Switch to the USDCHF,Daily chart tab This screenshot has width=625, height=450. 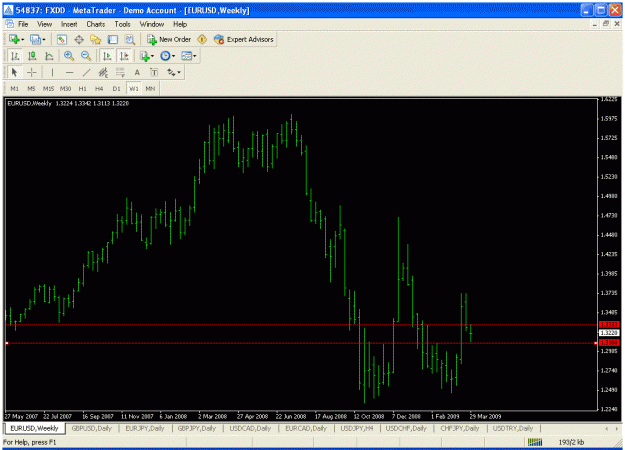click(x=406, y=428)
